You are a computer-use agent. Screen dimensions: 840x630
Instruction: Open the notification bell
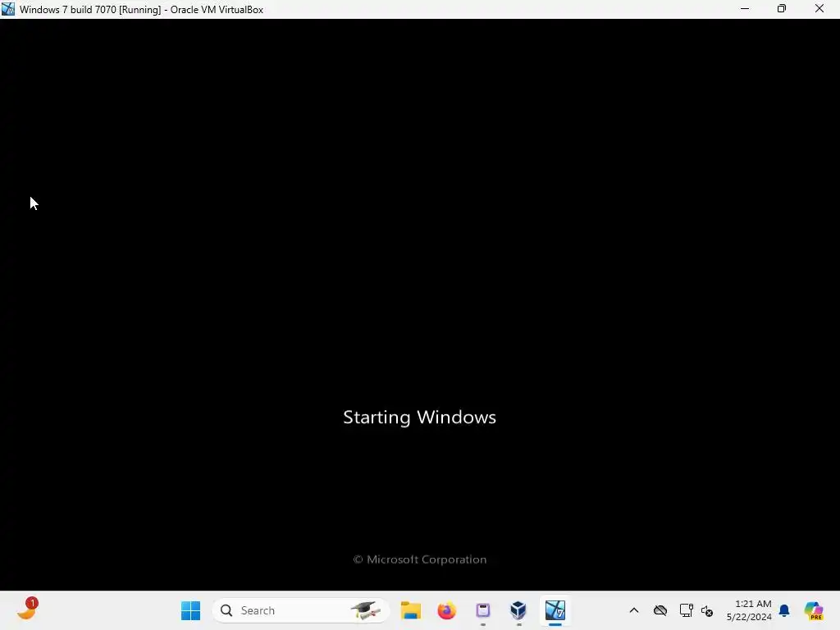[784, 610]
